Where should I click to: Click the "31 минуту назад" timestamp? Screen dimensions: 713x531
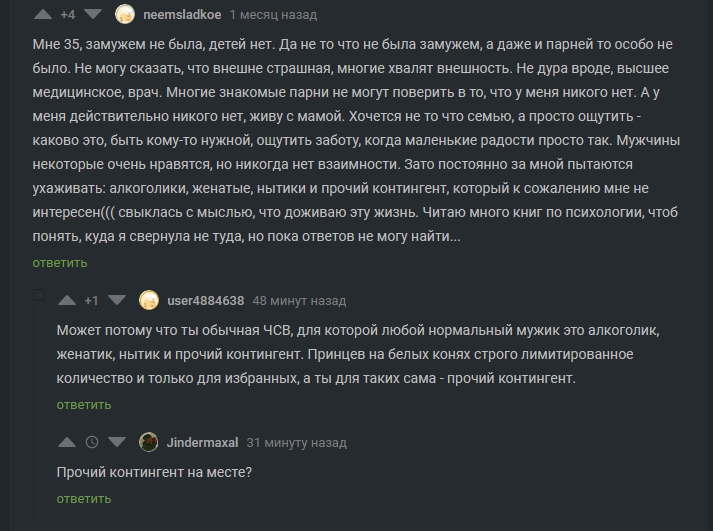[x=296, y=442]
